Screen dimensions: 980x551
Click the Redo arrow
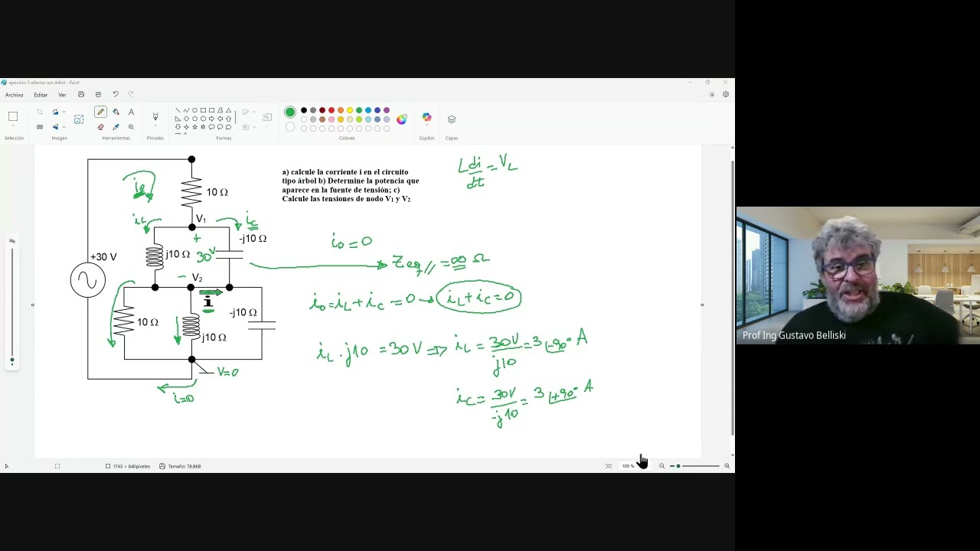131,95
